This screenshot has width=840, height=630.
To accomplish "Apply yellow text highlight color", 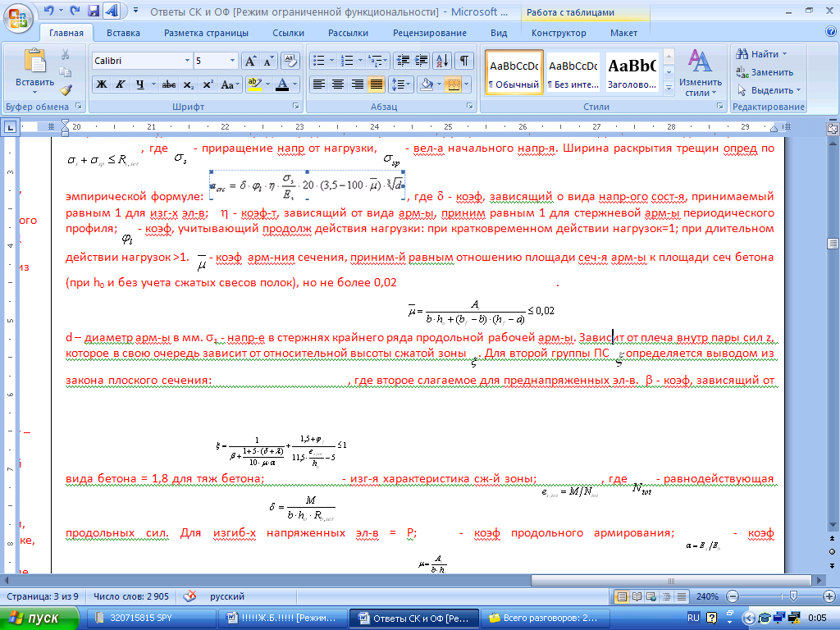I will tap(254, 84).
